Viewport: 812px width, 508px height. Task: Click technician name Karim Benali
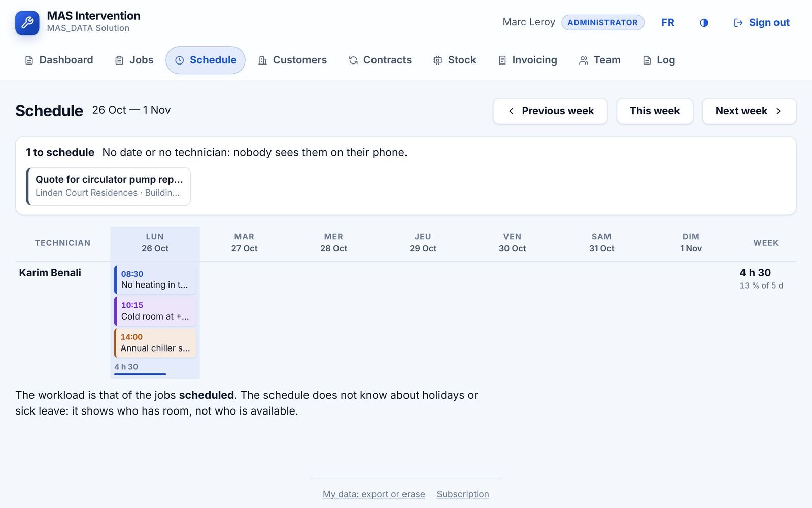[x=50, y=273]
